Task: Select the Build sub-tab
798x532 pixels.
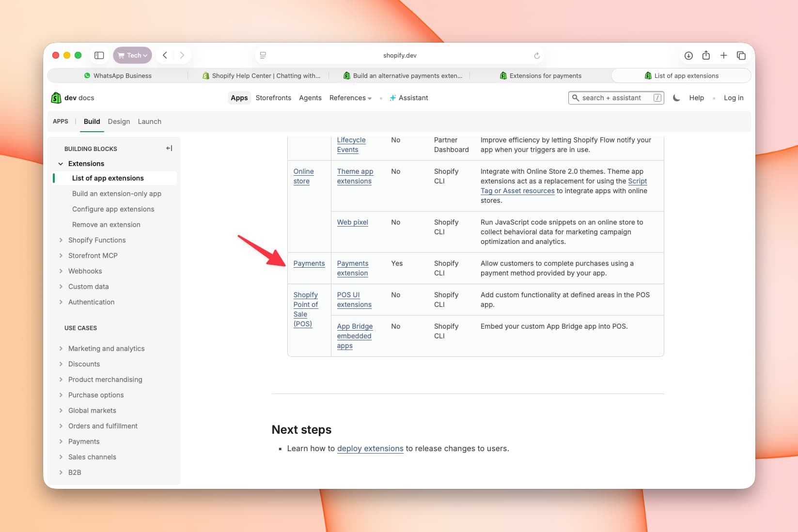Action: pos(92,122)
